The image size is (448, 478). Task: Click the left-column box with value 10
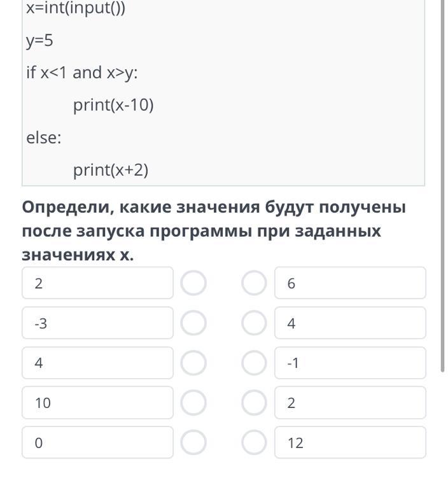(97, 403)
